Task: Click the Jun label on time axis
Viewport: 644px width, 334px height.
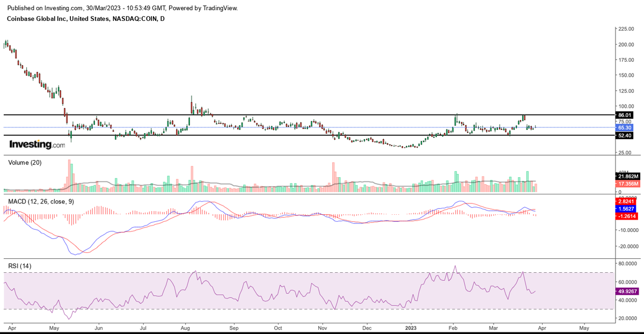Action: pyautogui.click(x=98, y=327)
